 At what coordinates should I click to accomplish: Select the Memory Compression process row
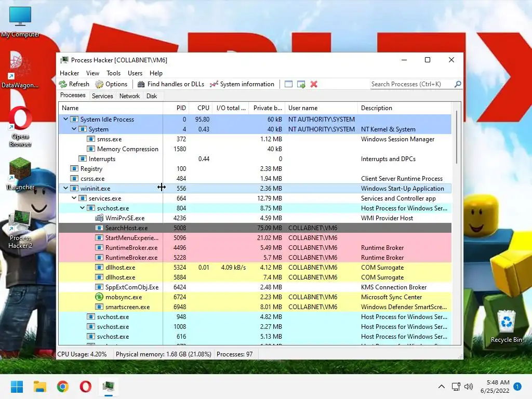pos(255,149)
